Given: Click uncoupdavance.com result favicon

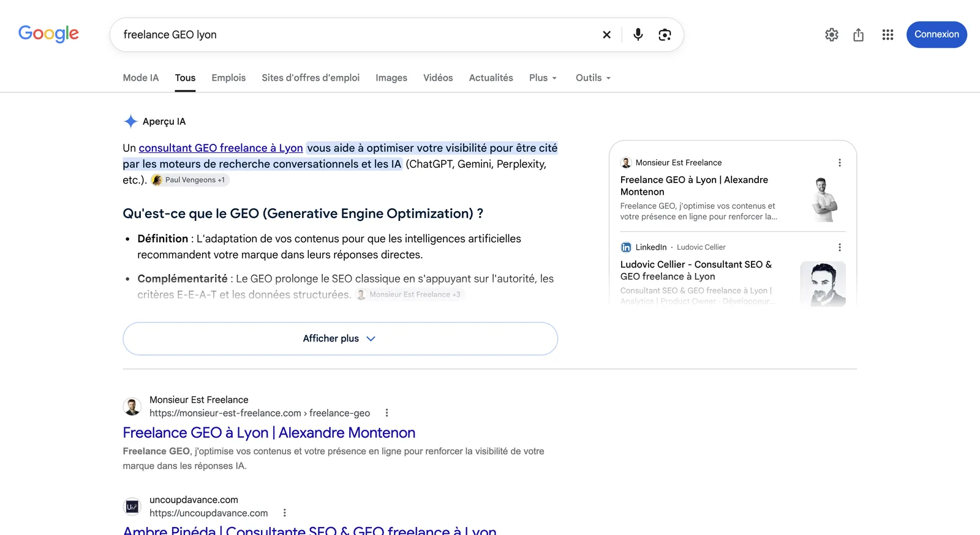Looking at the screenshot, I should pyautogui.click(x=132, y=507).
